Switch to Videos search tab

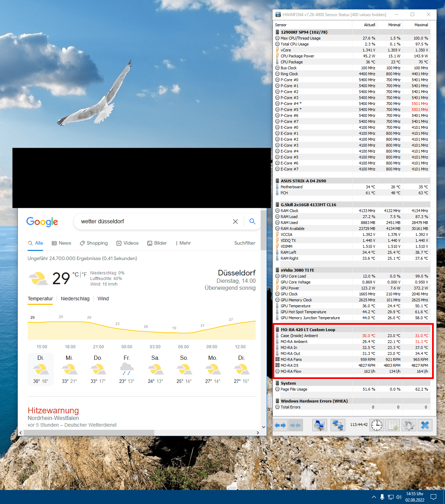pos(127,243)
